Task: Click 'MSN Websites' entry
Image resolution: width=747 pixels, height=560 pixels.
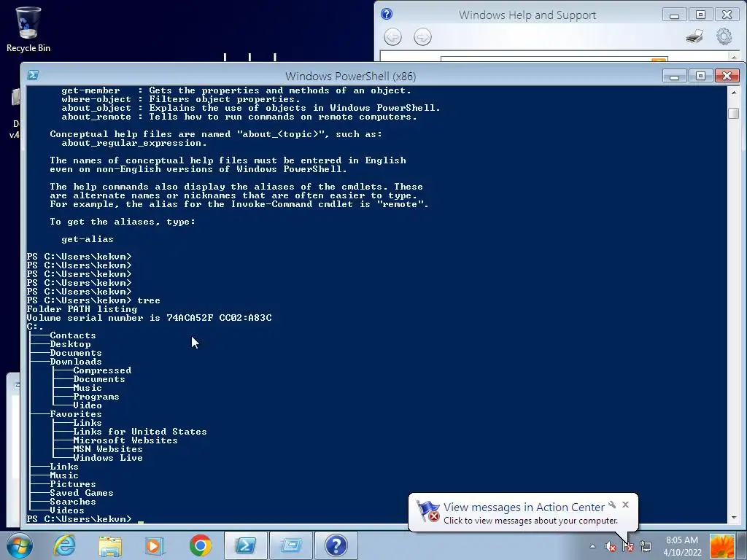Action: (108, 449)
